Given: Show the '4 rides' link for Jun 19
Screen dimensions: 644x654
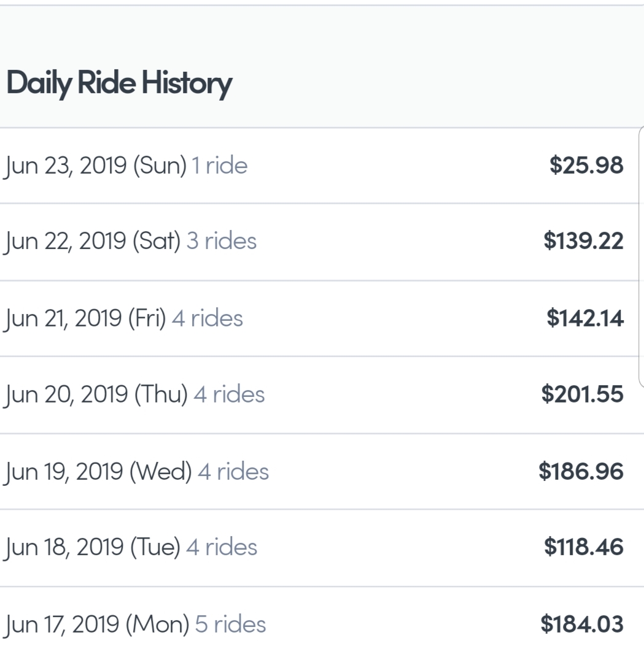Looking at the screenshot, I should tap(233, 471).
